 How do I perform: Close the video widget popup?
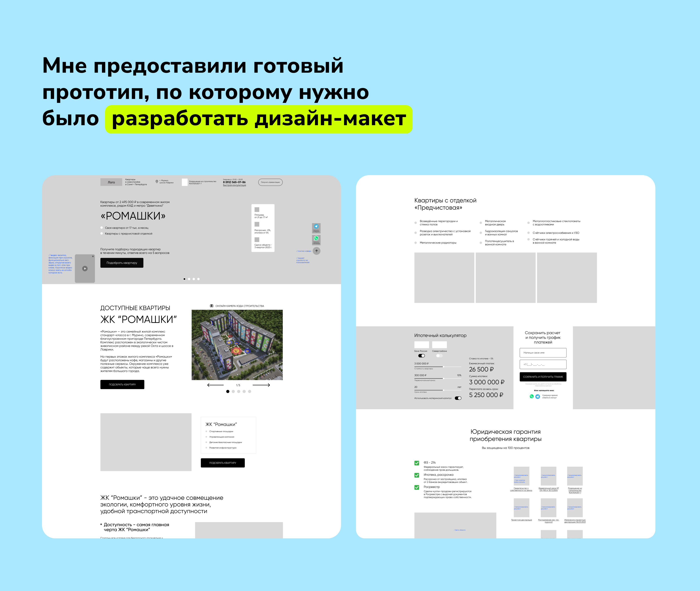(93, 256)
